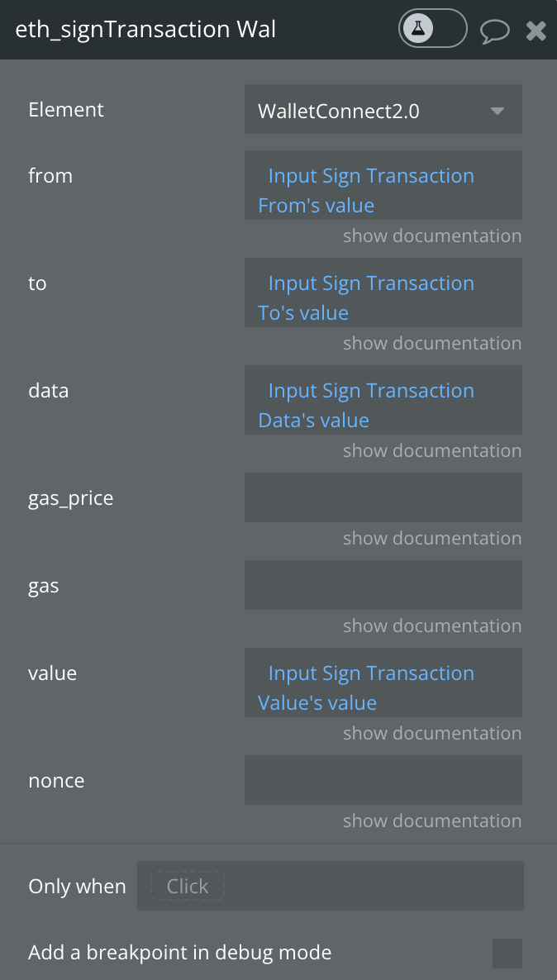This screenshot has height=980, width=557.
Task: Show documentation for the data field
Action: point(432,450)
